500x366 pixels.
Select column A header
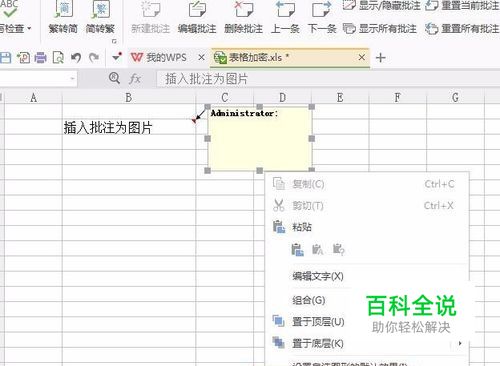(x=33, y=98)
